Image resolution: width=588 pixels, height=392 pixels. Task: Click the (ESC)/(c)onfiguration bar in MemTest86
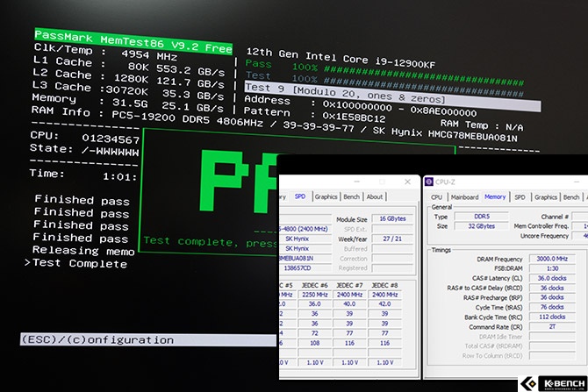click(x=148, y=340)
